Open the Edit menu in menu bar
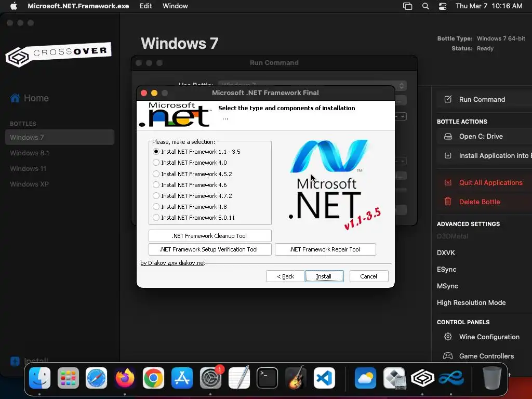The height and width of the screenshot is (399, 532). pyautogui.click(x=145, y=6)
